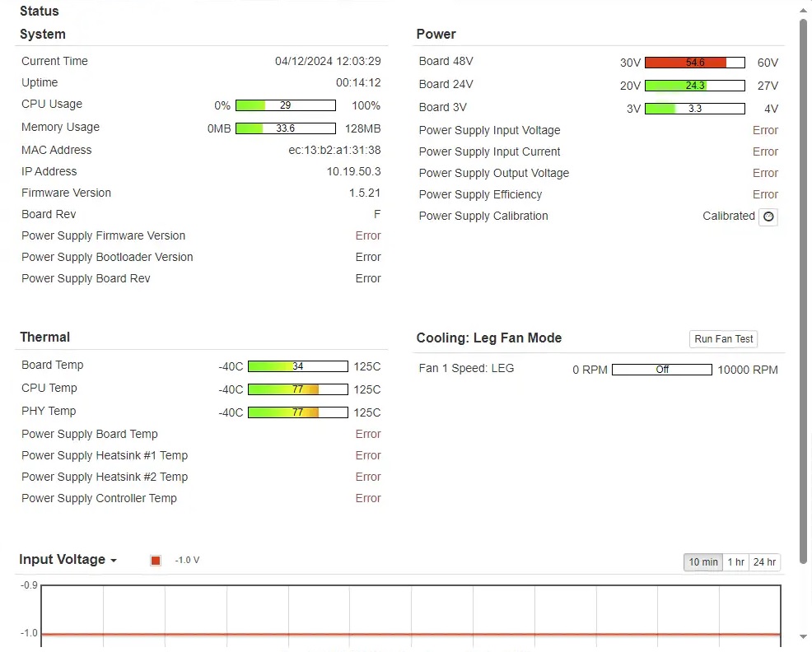Viewport: 812px width, 652px height.
Task: Switch graph range to 1 hr
Action: 735,562
